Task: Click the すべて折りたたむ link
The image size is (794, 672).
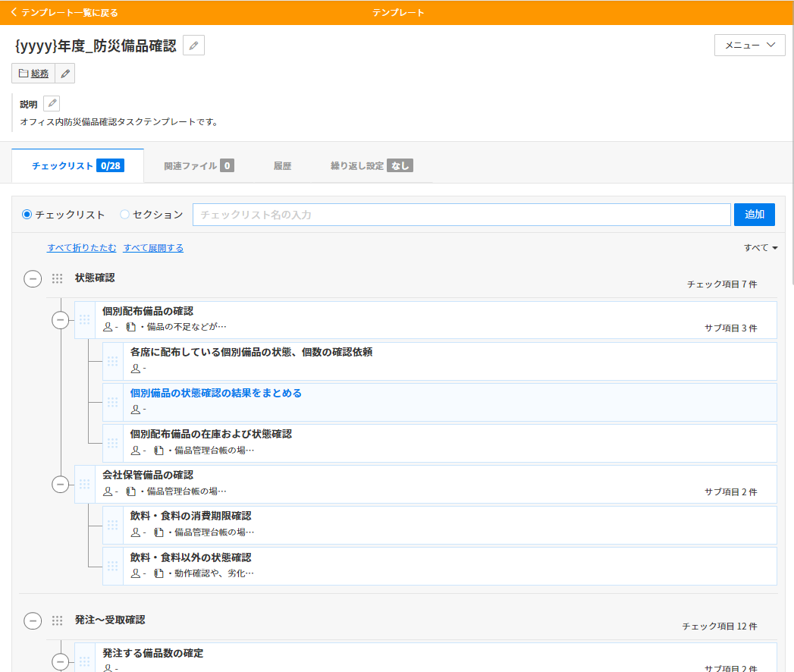Action: pos(82,248)
